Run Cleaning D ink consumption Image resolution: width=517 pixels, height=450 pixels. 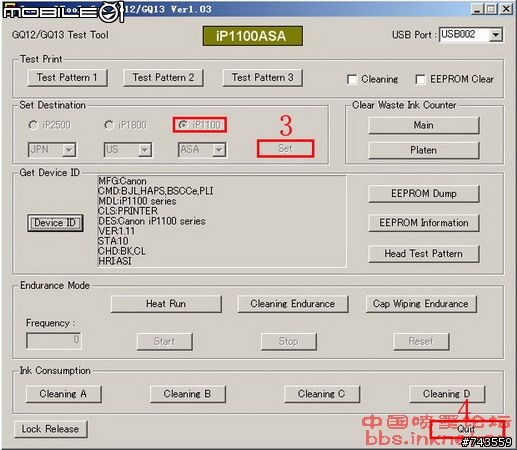[x=447, y=394]
